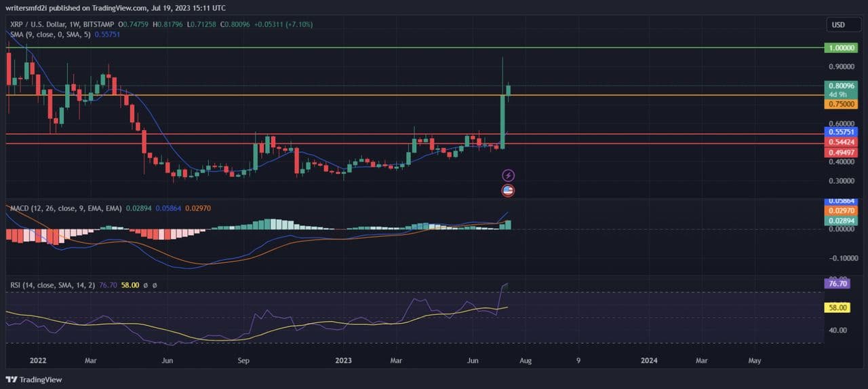Select the MACD indicator legend
Viewport: 868px width, 389px height.
click(64, 208)
